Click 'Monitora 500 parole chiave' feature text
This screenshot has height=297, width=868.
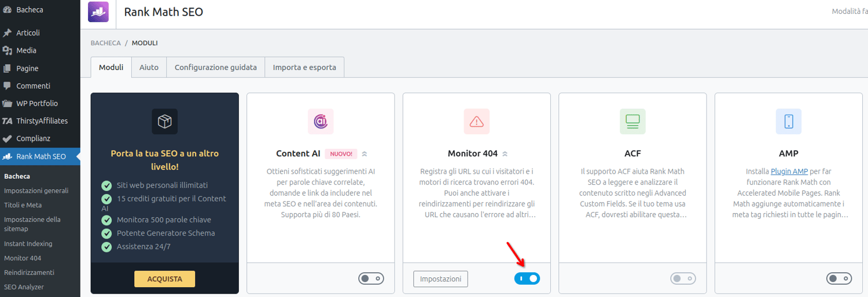(x=164, y=220)
